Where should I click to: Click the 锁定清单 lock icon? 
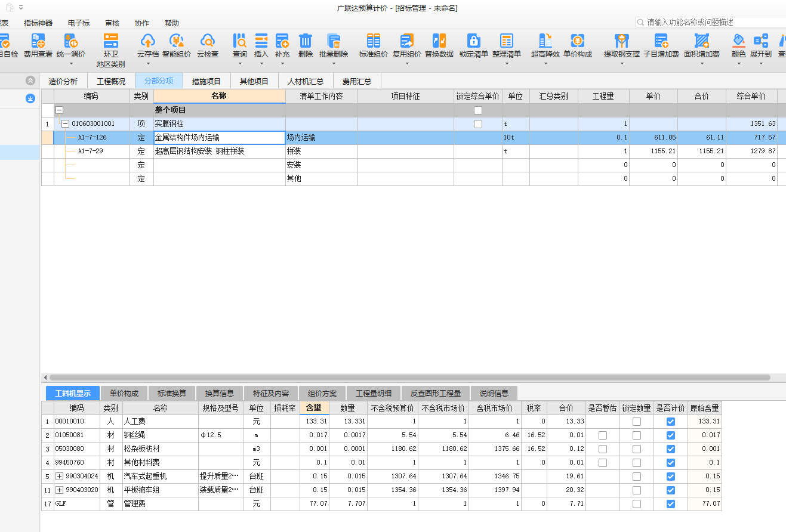474,41
